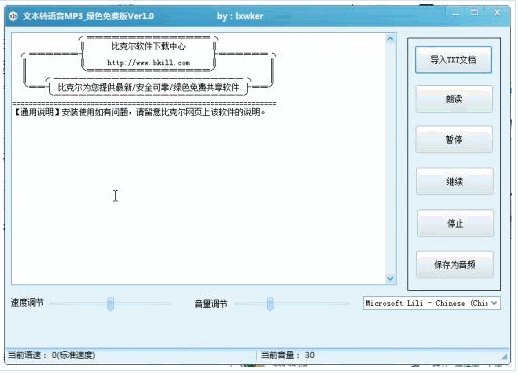
Task: Click the 速度调节 slider thumb
Action: 110,303
